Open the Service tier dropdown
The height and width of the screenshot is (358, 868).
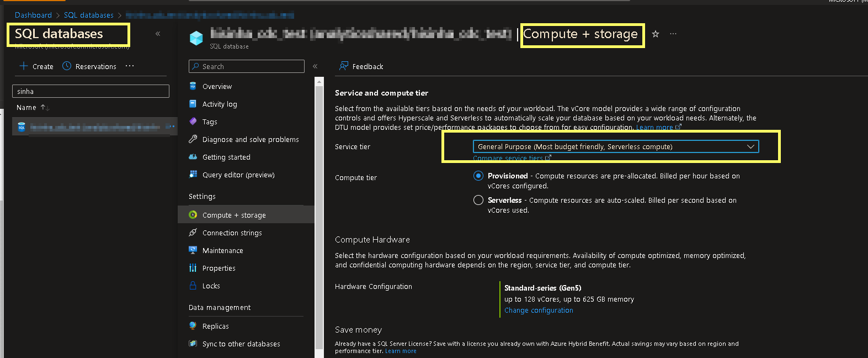click(x=616, y=146)
